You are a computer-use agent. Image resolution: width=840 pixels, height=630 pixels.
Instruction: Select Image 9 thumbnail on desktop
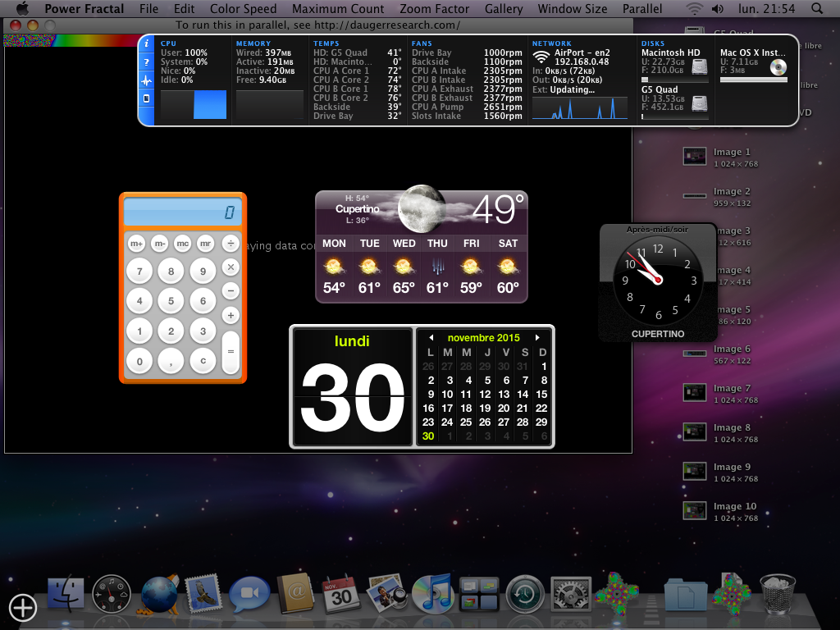(694, 472)
